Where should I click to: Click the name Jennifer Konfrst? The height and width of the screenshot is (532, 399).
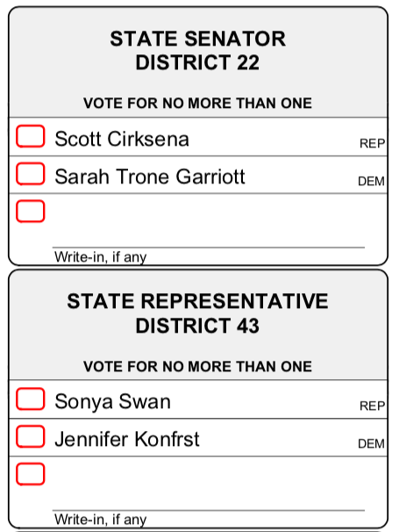[127, 439]
